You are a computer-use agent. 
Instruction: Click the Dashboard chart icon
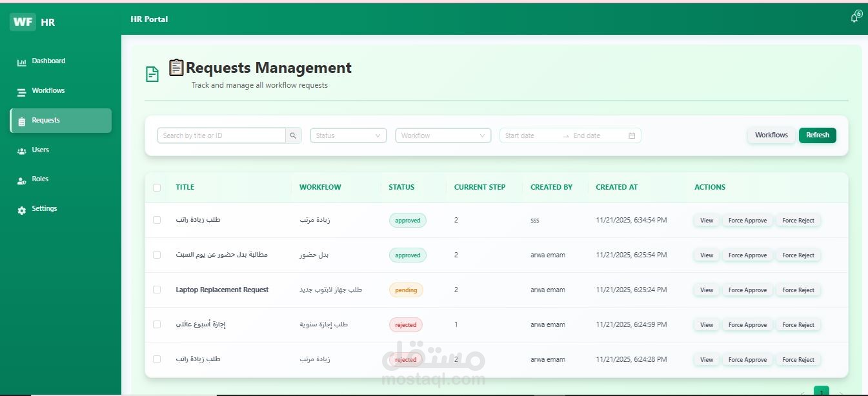pos(21,62)
